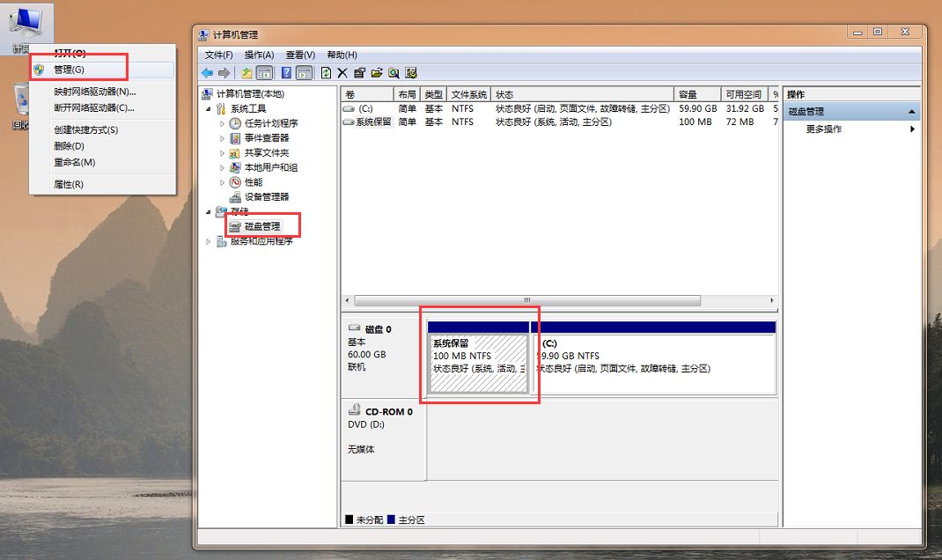This screenshot has width=942, height=560.
Task: Click the volume list horizontal scrollbar
Action: (528, 300)
